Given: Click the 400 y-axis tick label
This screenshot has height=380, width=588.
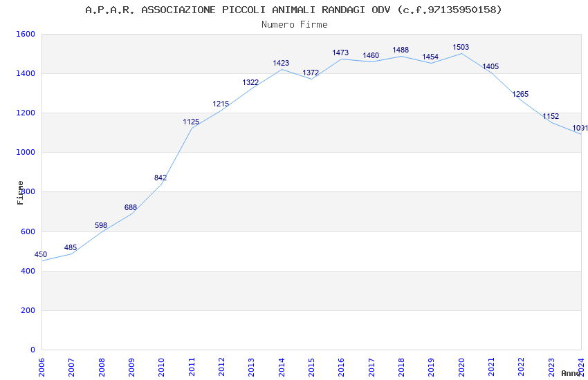Looking at the screenshot, I should [28, 271].
